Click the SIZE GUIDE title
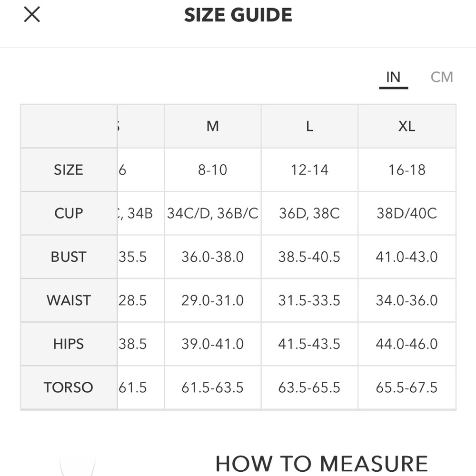Image resolution: width=476 pixels, height=476 pixels. [x=238, y=15]
